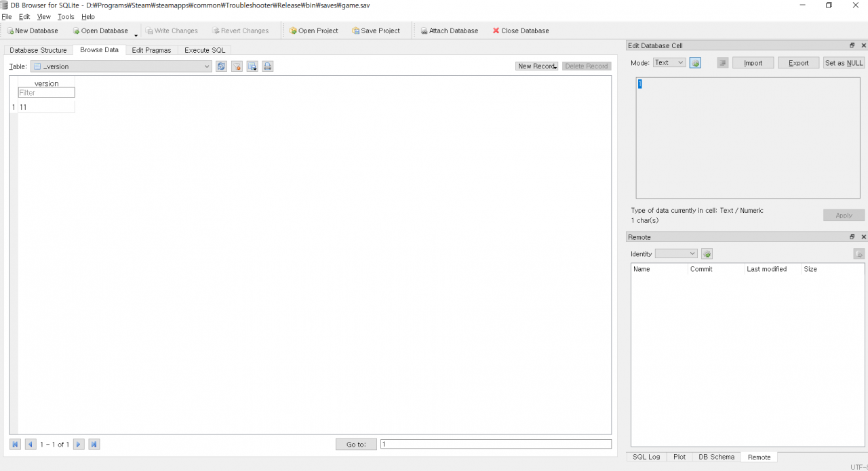Float the Edit Database Cell panel
This screenshot has height=471, width=868.
(x=852, y=45)
